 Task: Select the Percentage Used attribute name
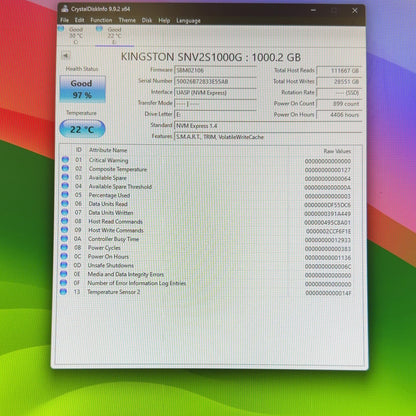(x=109, y=195)
